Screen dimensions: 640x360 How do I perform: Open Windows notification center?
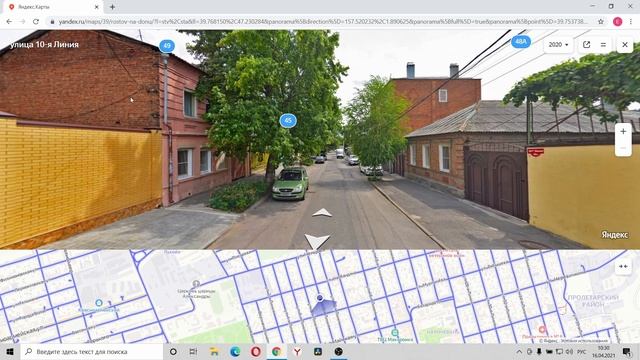coord(627,351)
